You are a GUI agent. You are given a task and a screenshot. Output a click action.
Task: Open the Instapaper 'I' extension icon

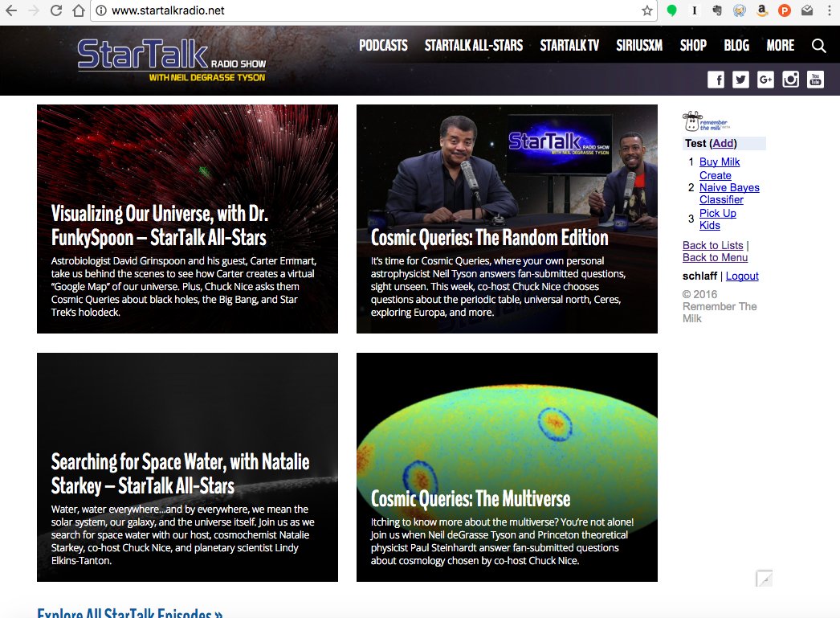[x=695, y=10]
